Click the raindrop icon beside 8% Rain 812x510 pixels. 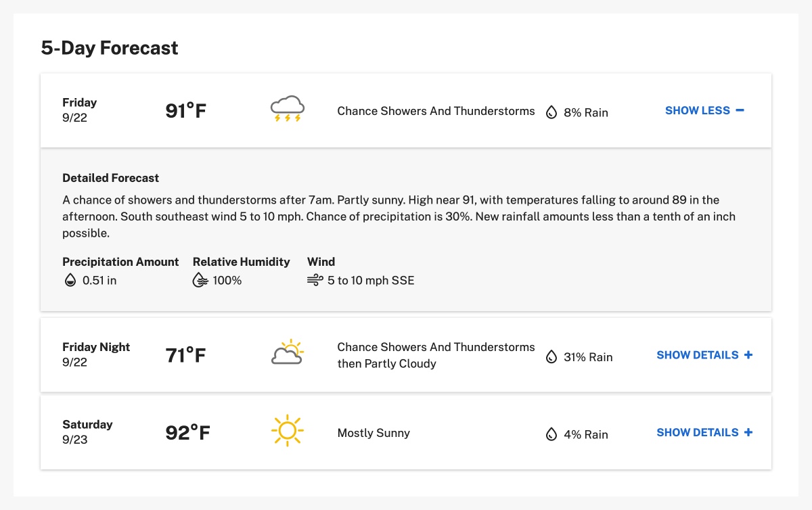pyautogui.click(x=551, y=112)
